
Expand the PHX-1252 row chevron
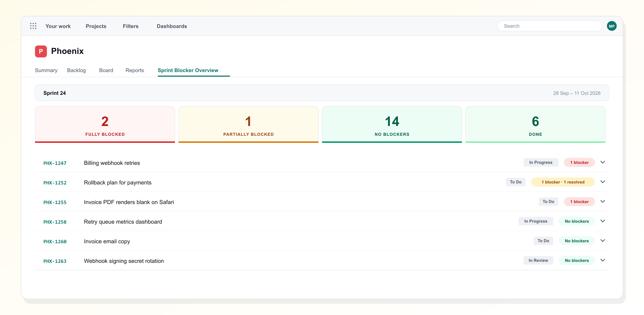click(x=603, y=182)
